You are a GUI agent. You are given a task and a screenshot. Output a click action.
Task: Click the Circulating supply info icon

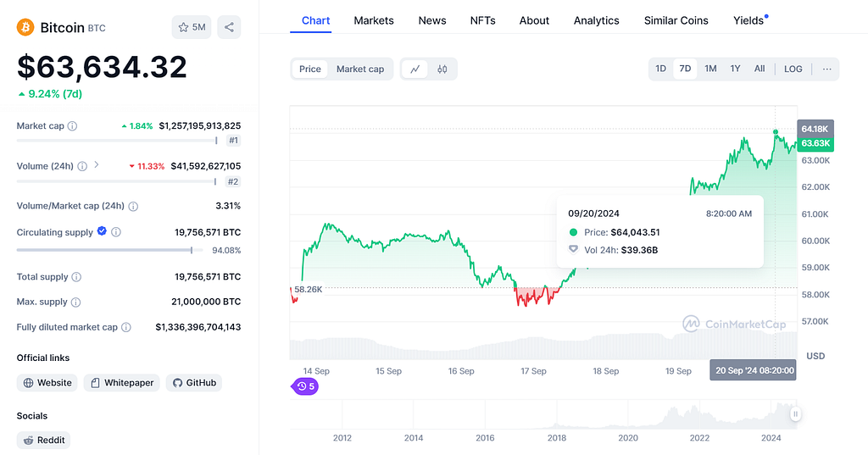coord(115,232)
